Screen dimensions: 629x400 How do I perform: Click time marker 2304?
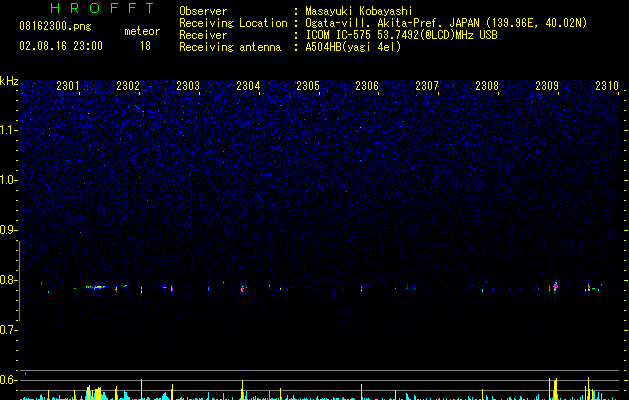(x=248, y=86)
